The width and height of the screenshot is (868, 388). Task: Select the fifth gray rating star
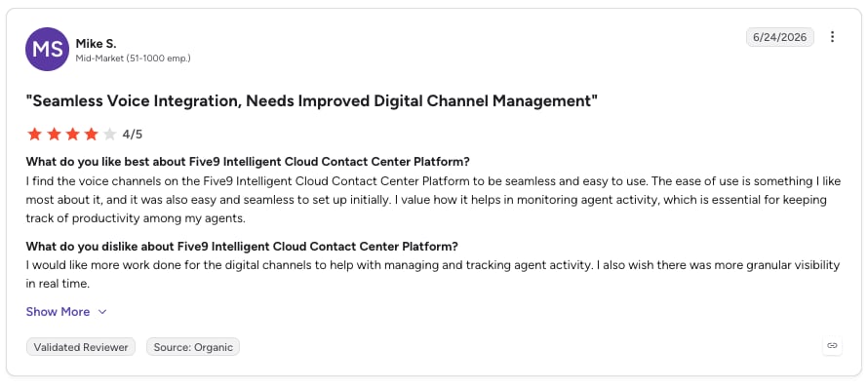(110, 134)
